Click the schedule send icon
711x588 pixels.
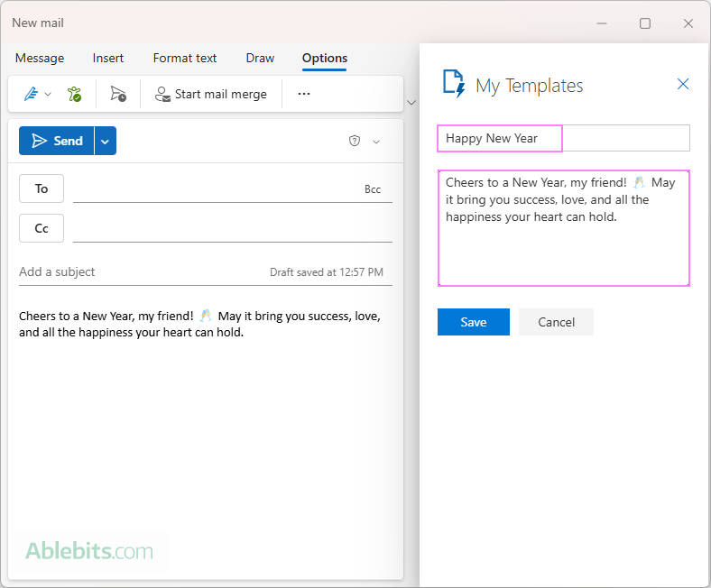point(118,94)
